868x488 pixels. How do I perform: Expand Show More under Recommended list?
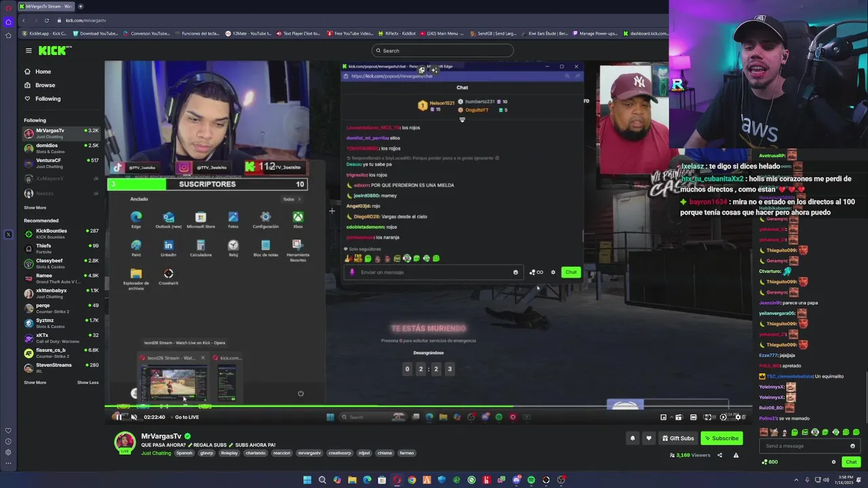(x=35, y=382)
